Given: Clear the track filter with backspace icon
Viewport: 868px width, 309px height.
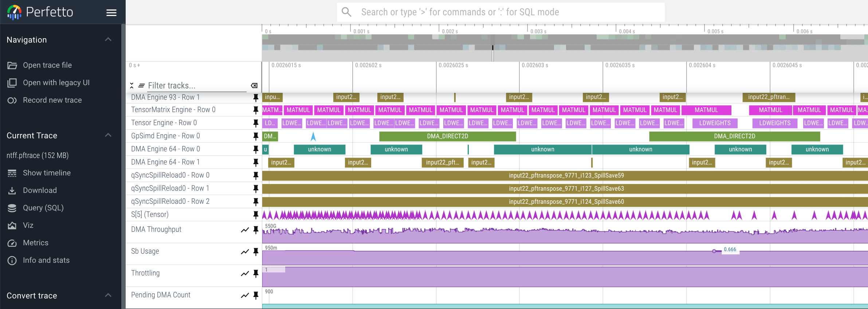Looking at the screenshot, I should (254, 86).
